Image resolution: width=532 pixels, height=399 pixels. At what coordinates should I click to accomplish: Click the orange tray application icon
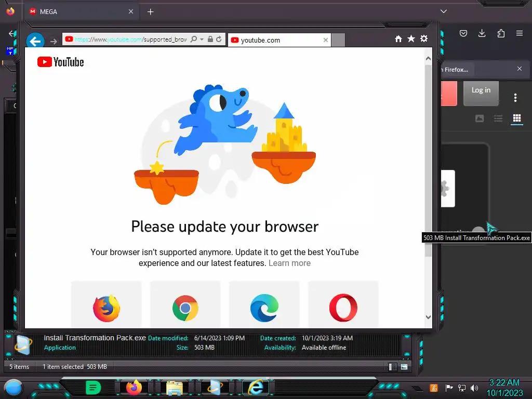click(x=433, y=388)
